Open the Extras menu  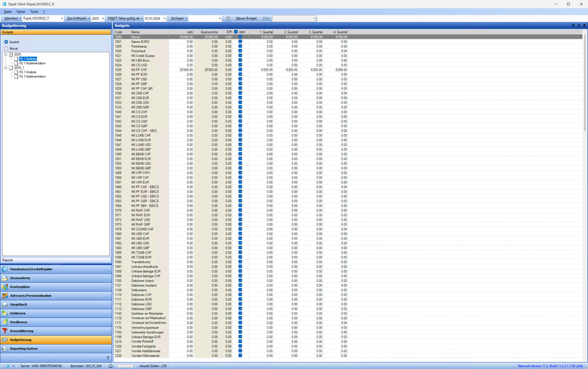coord(21,12)
